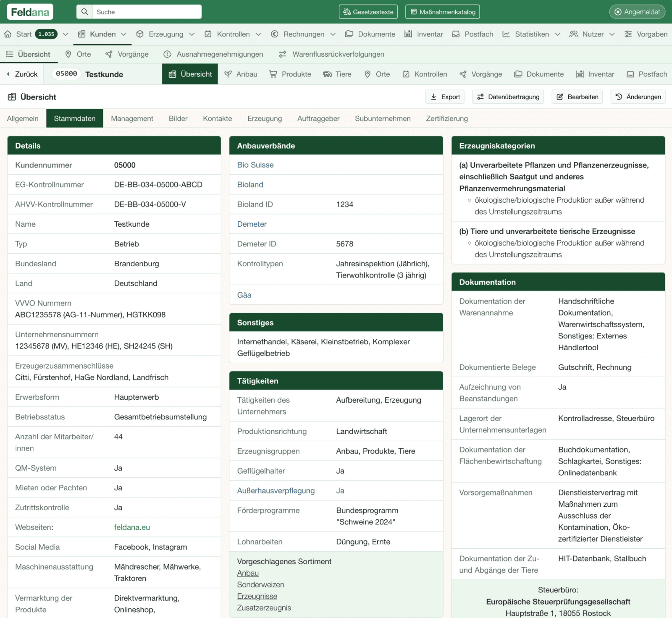Expand the Kunden dropdown arrow
The image size is (672, 618).
coord(124,34)
